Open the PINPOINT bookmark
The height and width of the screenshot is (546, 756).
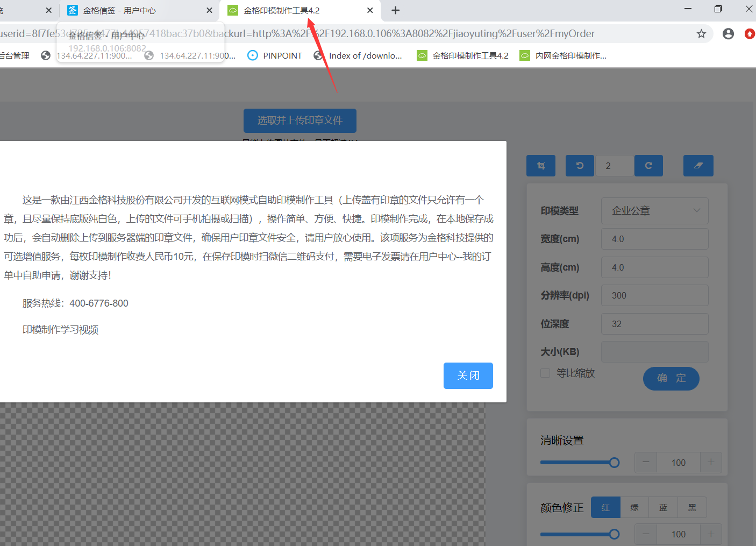click(x=275, y=55)
